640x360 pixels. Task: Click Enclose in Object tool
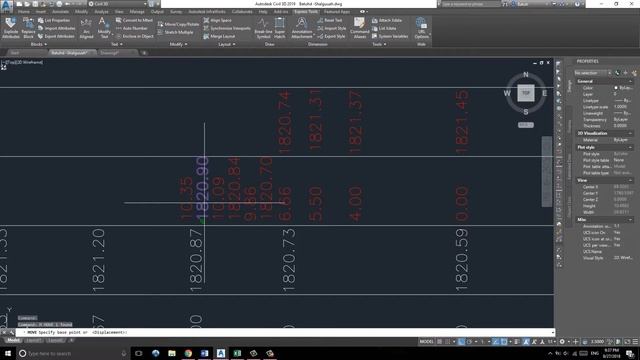[135, 36]
